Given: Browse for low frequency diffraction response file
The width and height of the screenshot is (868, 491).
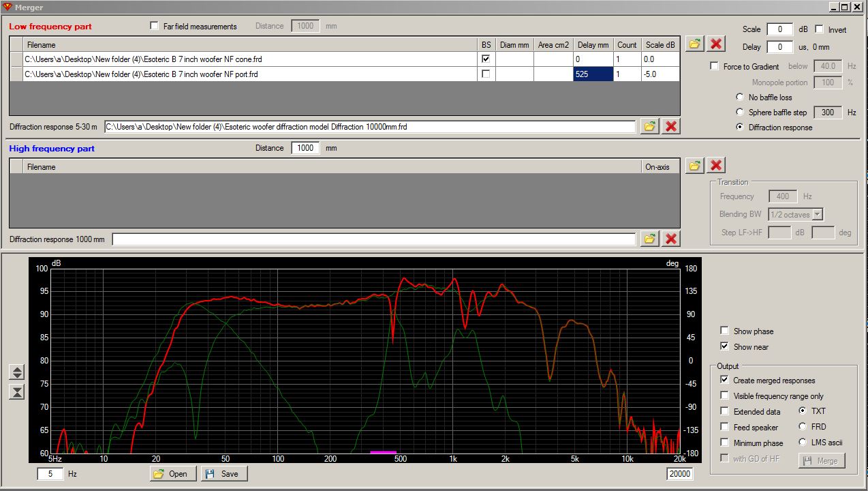Looking at the screenshot, I should [x=650, y=126].
